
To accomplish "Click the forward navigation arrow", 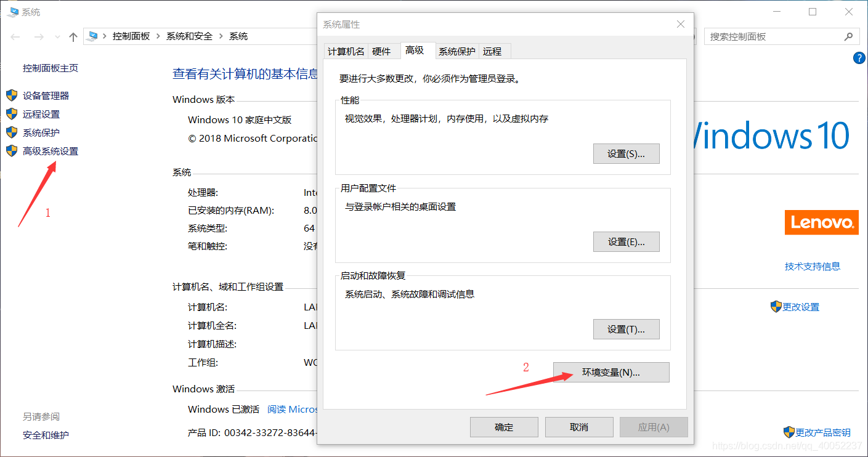I will pyautogui.click(x=39, y=37).
